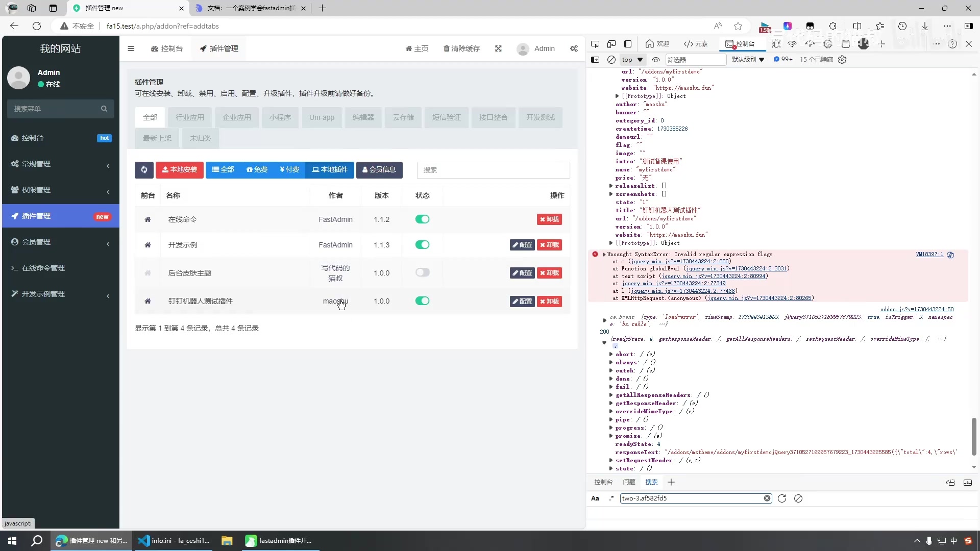The image size is (980, 551).
Task: Open the 默认级别 log level dropdown
Action: pyautogui.click(x=747, y=59)
